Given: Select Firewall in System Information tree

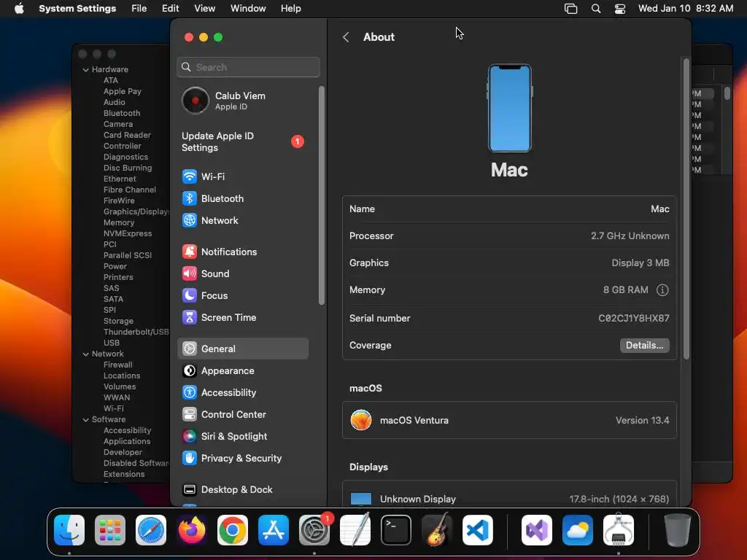Looking at the screenshot, I should (x=117, y=365).
